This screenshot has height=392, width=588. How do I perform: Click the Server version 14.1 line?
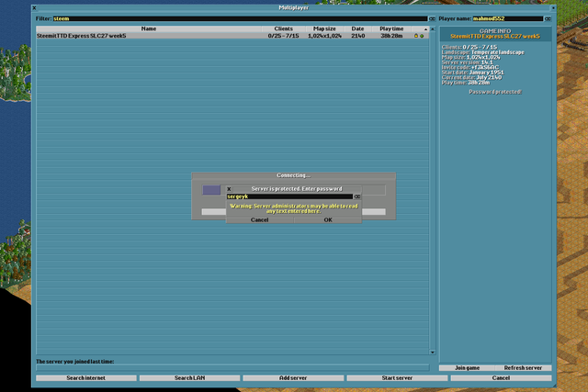pyautogui.click(x=468, y=62)
